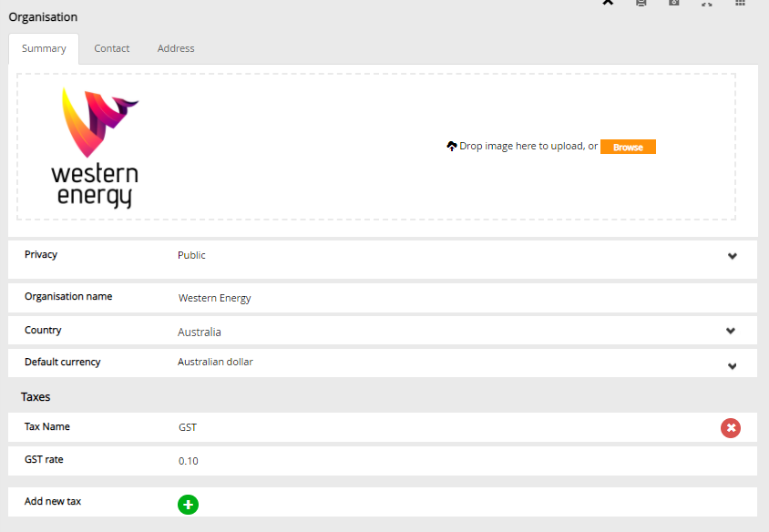
Task: Expand the Privacy dropdown arrow
Action: click(733, 256)
